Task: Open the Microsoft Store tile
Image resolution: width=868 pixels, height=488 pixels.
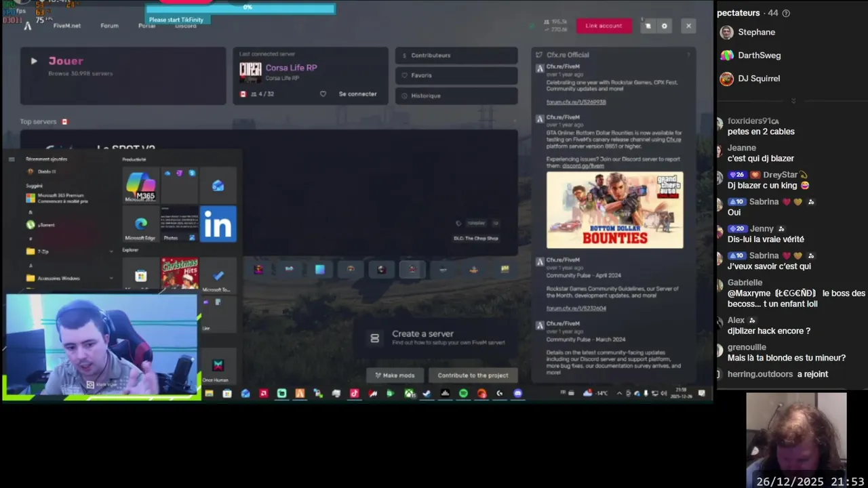Action: pyautogui.click(x=140, y=274)
